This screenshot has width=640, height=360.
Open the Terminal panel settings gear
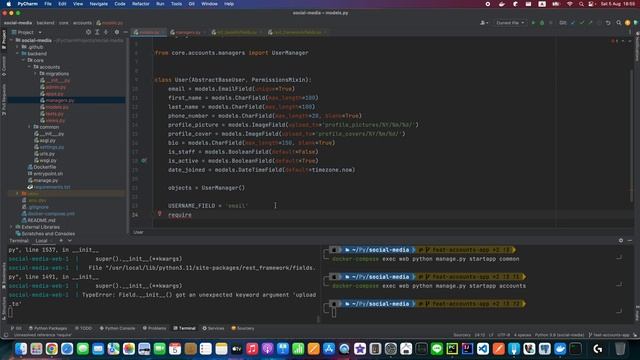click(x=621, y=240)
